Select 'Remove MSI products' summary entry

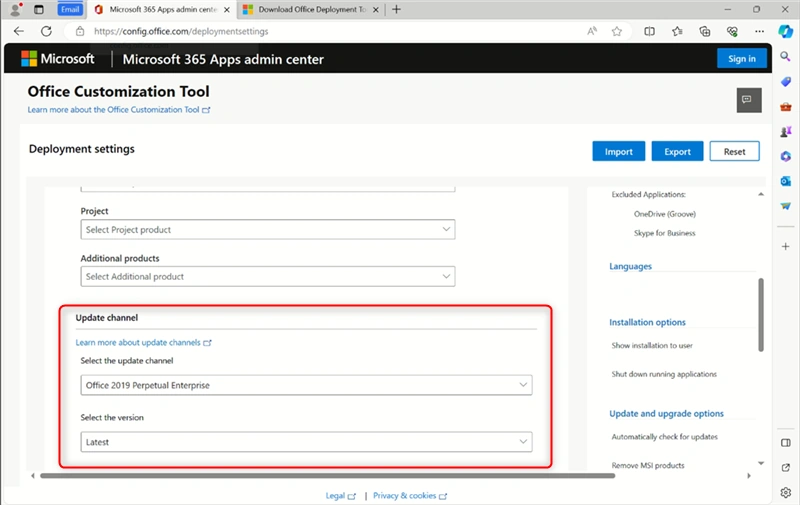[x=647, y=465]
